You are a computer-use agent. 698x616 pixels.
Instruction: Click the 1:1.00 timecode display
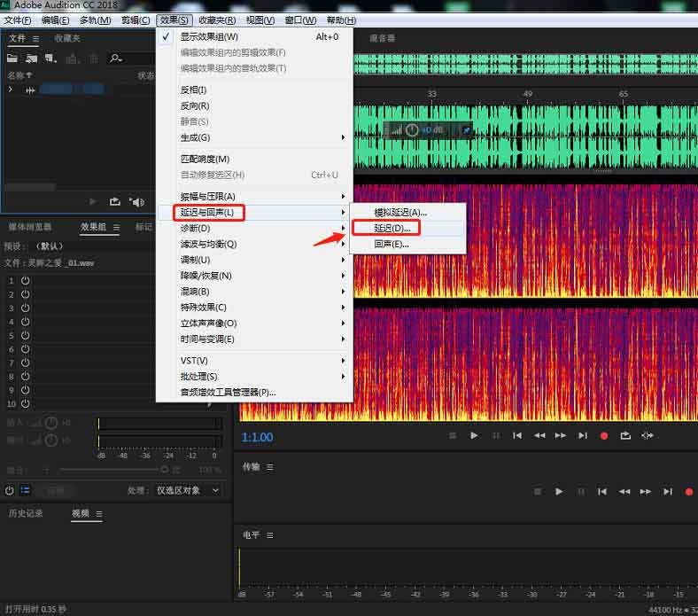coord(258,437)
